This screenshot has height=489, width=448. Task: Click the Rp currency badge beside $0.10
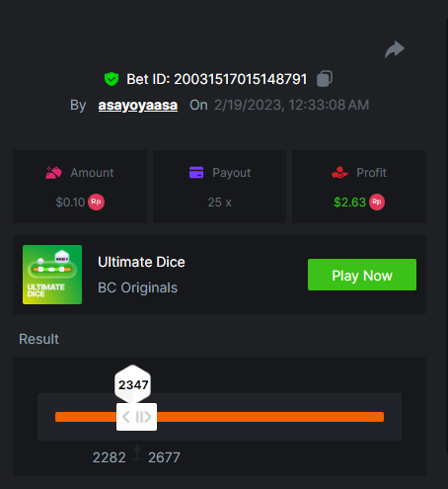point(96,202)
